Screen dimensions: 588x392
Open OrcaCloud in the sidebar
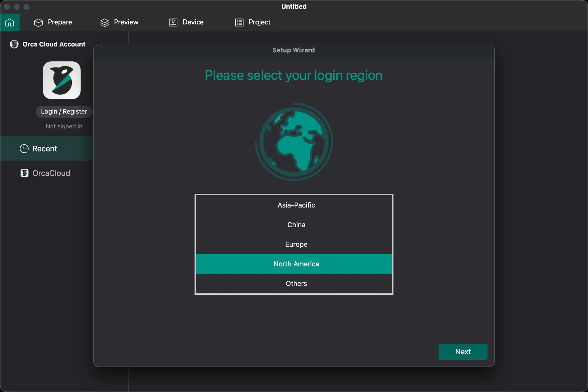[x=47, y=173]
